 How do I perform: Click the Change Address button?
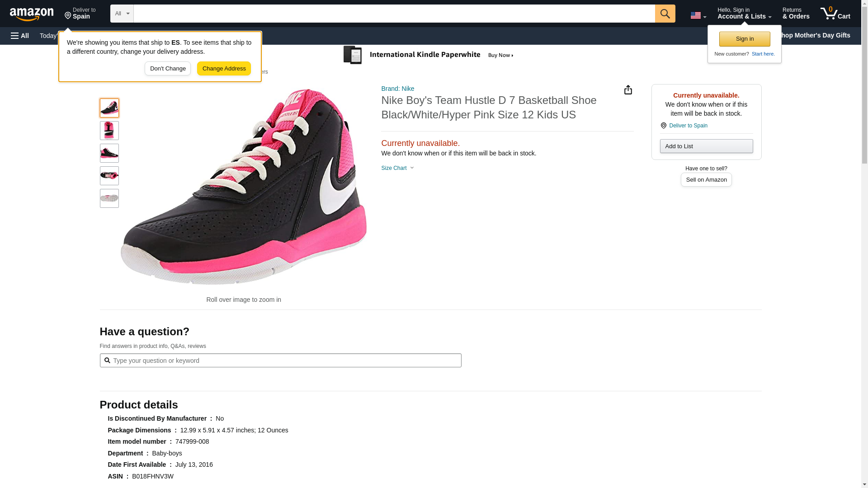tap(224, 69)
